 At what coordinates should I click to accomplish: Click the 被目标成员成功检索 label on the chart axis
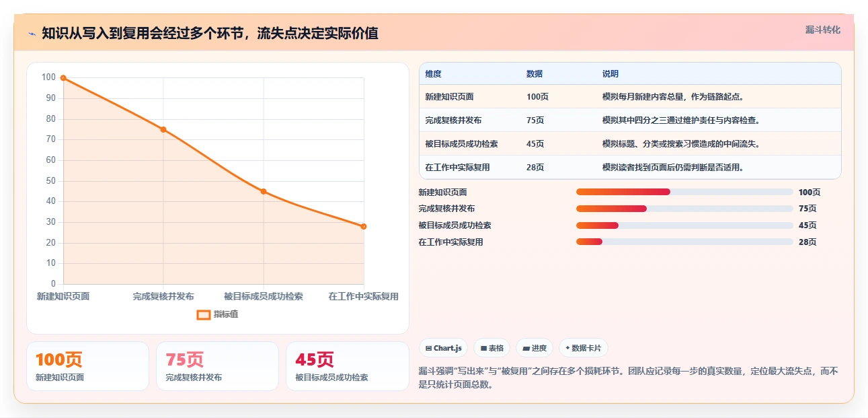pos(264,296)
